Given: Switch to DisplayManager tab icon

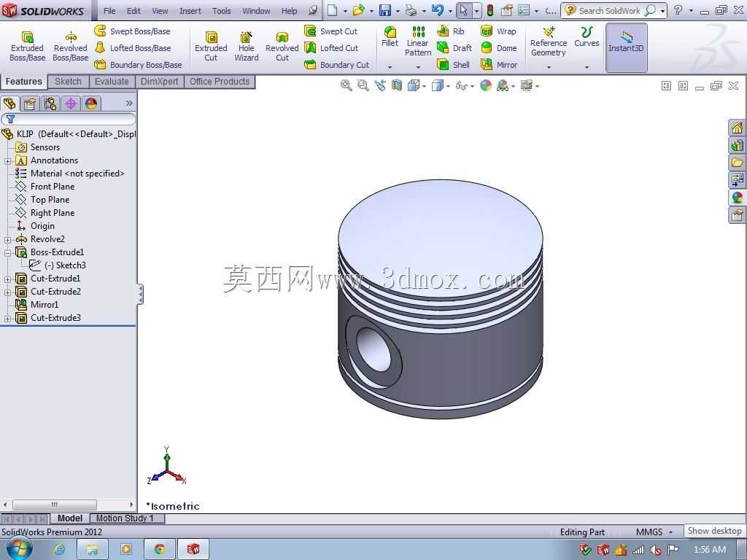Looking at the screenshot, I should [91, 104].
